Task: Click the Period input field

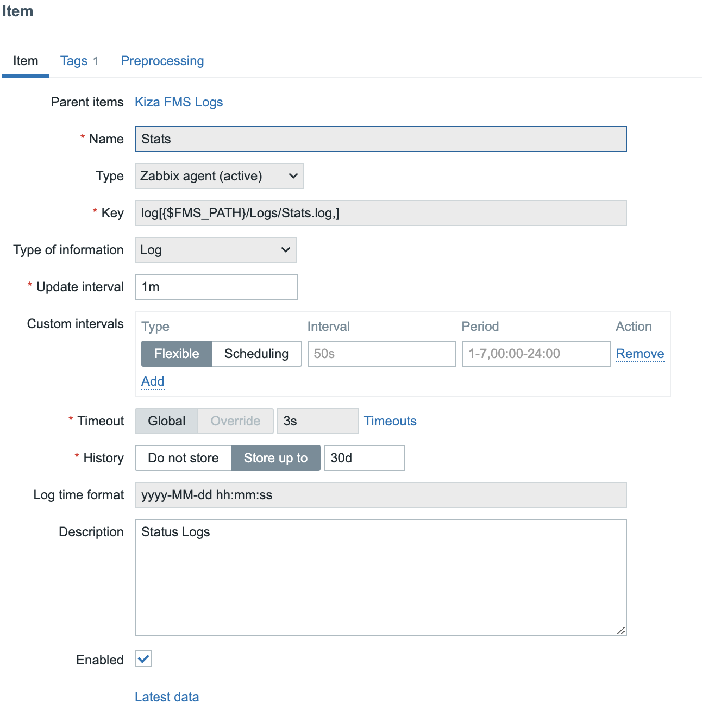Action: pos(536,354)
